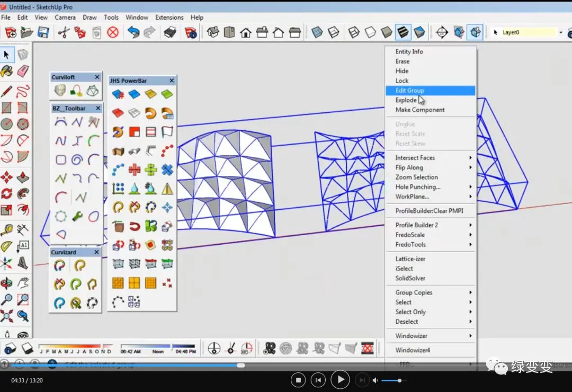
Task: Select the Move tool
Action: click(x=6, y=177)
